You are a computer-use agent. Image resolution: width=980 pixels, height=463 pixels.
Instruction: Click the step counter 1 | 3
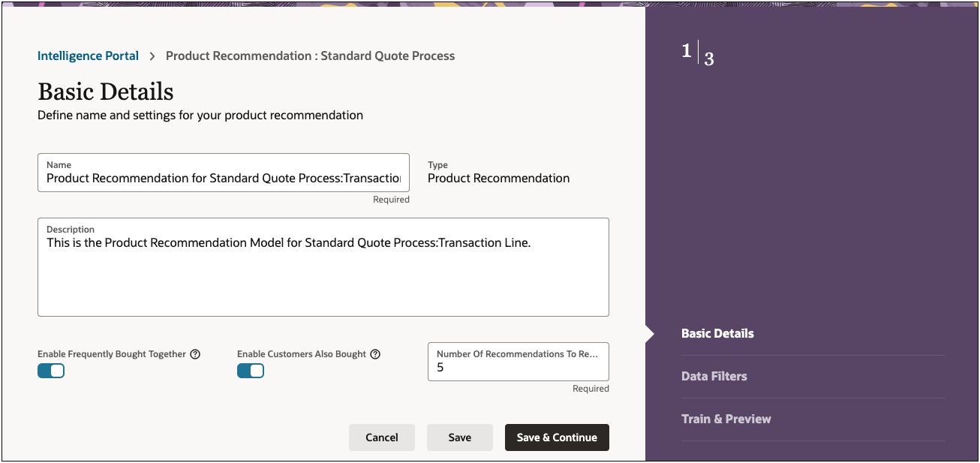(x=697, y=54)
